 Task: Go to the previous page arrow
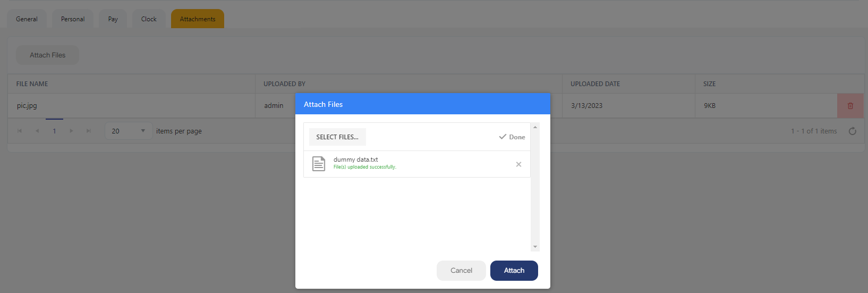[x=37, y=131]
